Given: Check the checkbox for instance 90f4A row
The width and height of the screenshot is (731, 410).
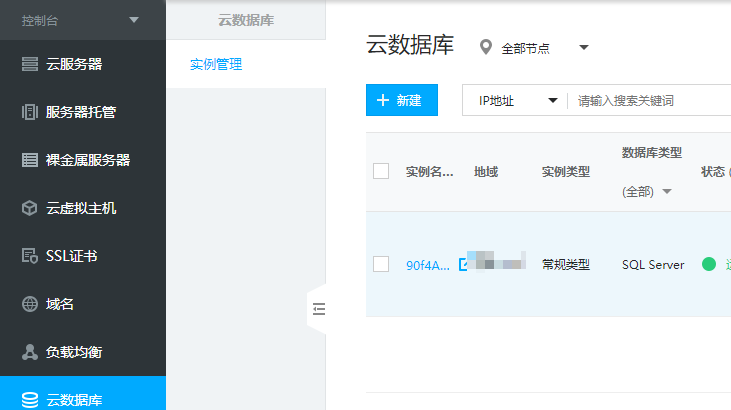Looking at the screenshot, I should (381, 264).
